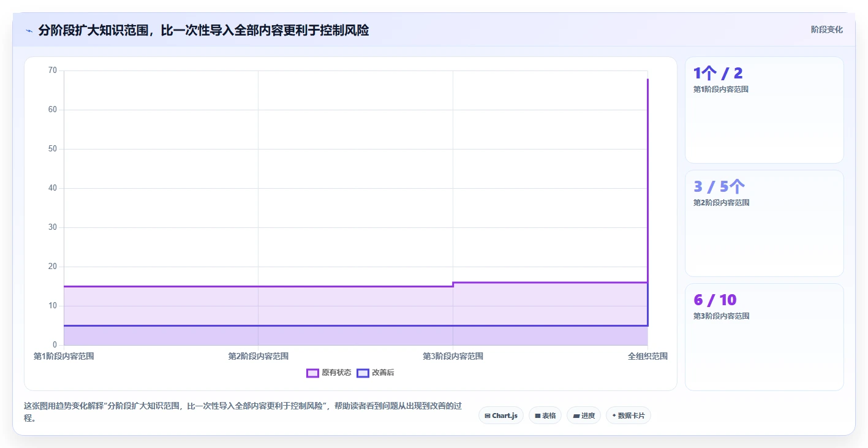Open the 第2阶段内容范围 card showing 3 / 5个
868x448 pixels.
pos(764,224)
